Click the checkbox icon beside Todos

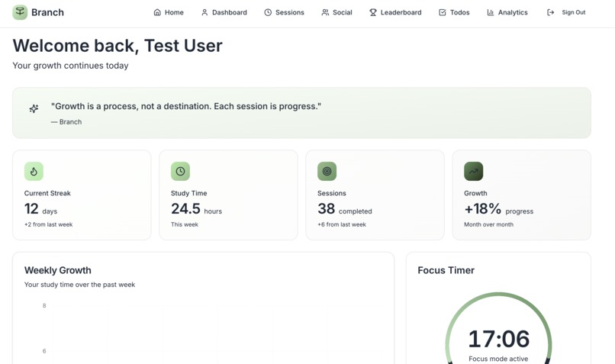443,12
